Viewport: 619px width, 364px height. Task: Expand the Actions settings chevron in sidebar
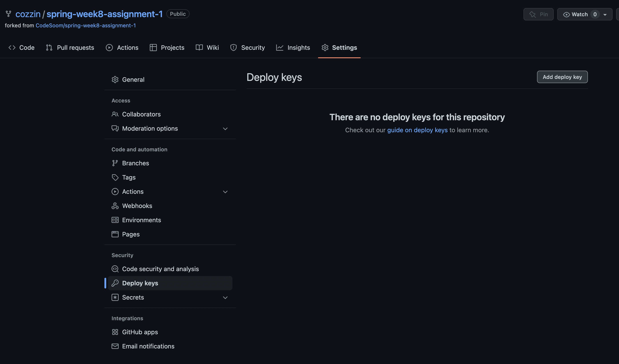(x=225, y=192)
